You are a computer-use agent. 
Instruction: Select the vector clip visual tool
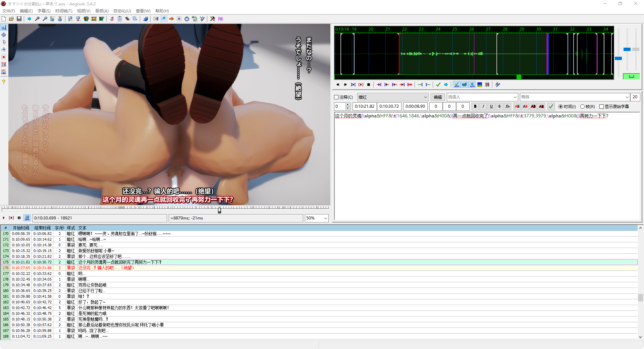4,72
